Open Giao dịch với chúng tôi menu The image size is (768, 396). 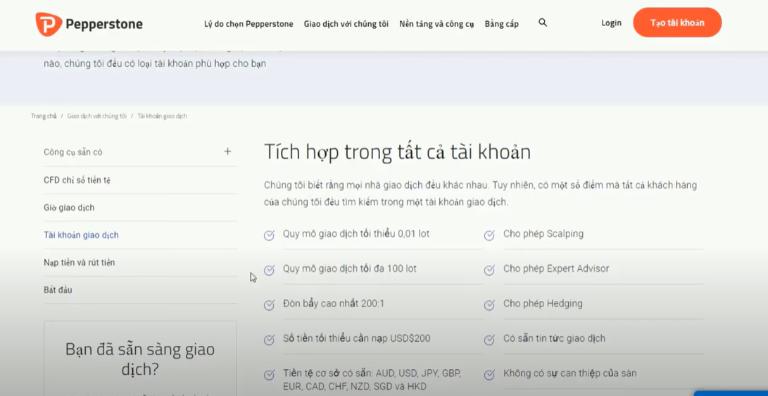[346, 24]
